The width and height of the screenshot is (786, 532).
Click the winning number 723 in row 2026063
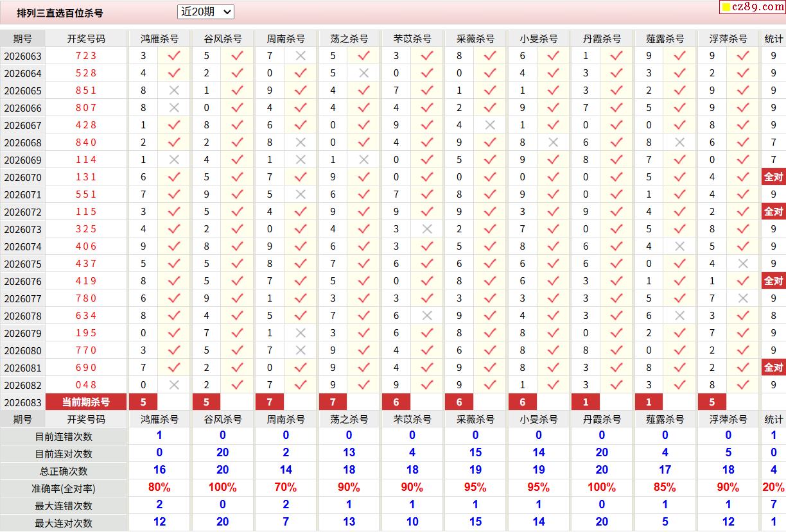pos(86,56)
